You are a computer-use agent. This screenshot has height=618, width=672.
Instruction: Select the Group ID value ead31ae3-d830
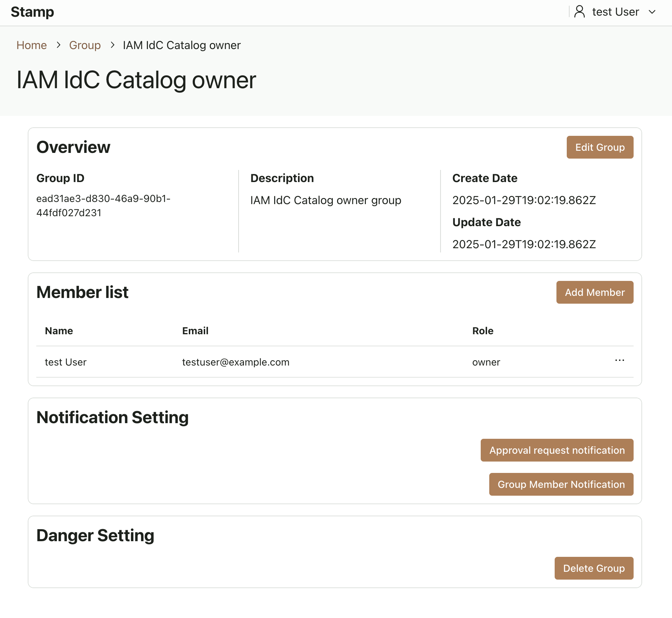click(x=103, y=206)
